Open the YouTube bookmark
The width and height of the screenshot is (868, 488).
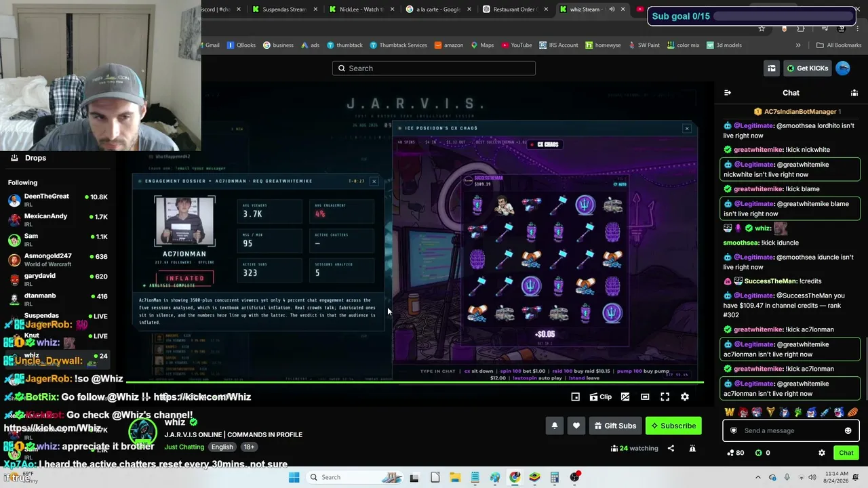coord(517,45)
